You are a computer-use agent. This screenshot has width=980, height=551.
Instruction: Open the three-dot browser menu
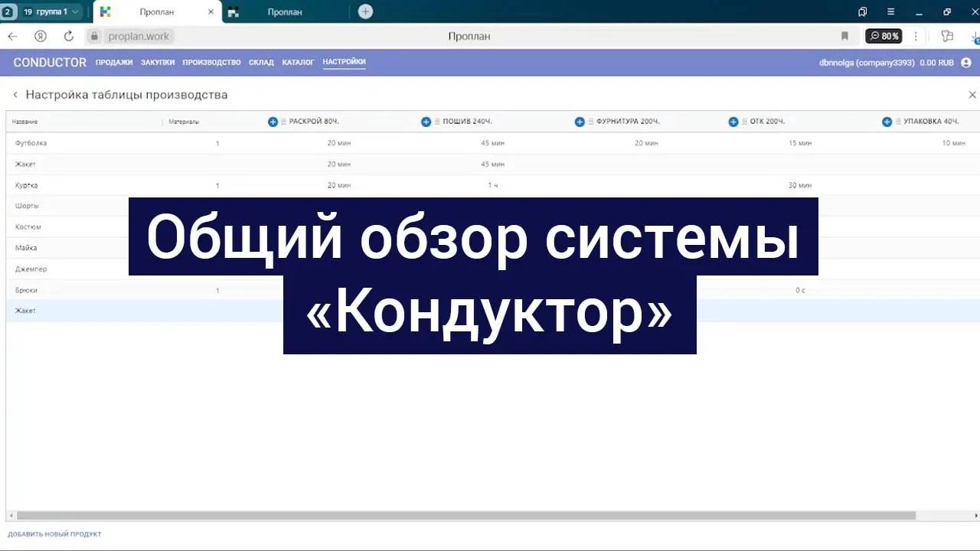pos(916,36)
